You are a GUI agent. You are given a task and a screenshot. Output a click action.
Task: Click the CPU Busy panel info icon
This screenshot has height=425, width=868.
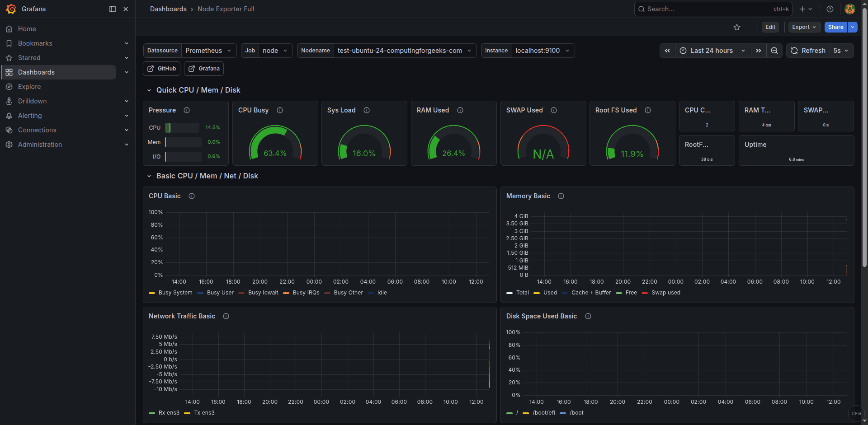280,110
